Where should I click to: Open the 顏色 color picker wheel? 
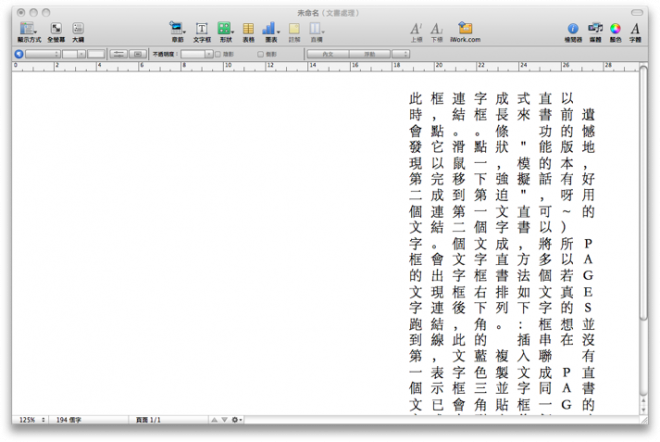(x=615, y=29)
